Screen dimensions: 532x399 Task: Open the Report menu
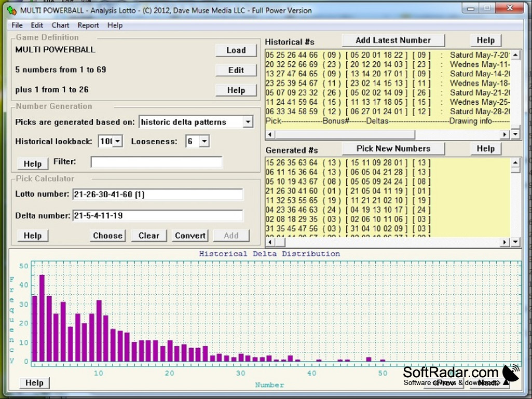point(88,25)
